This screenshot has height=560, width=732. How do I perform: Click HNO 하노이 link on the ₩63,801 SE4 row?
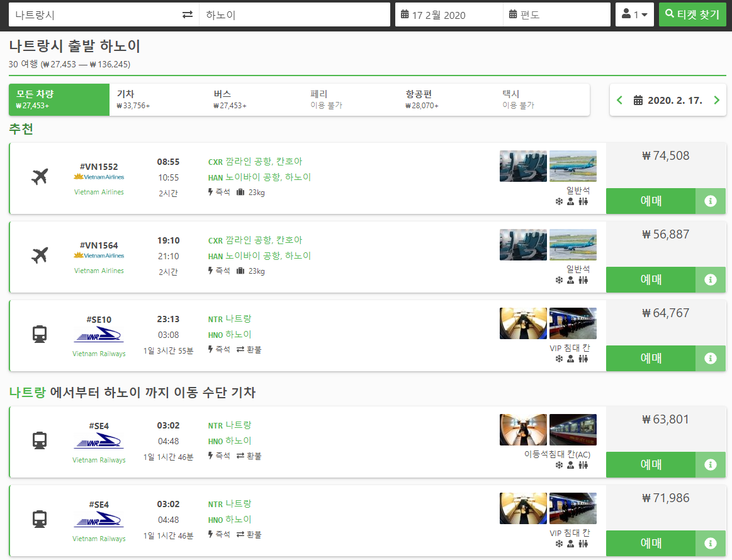click(230, 441)
